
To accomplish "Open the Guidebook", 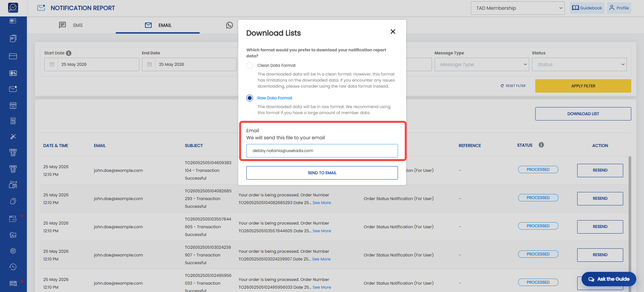I will pos(587,8).
